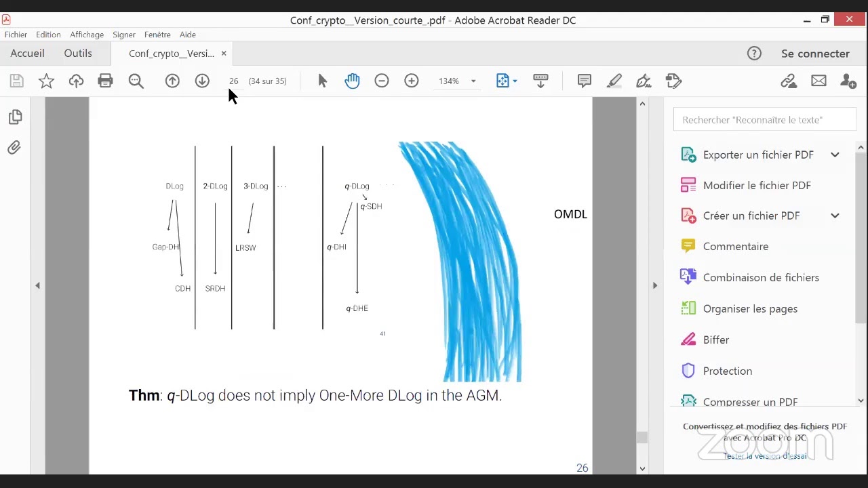Go to next page arrow
Viewport: 868px width, 488px height.
pyautogui.click(x=202, y=81)
